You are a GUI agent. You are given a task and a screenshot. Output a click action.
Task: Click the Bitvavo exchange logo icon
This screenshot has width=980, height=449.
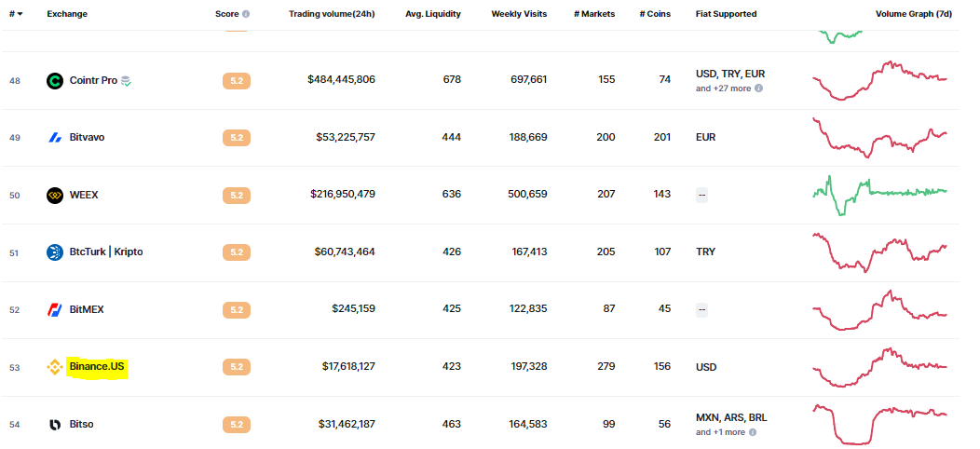point(55,138)
